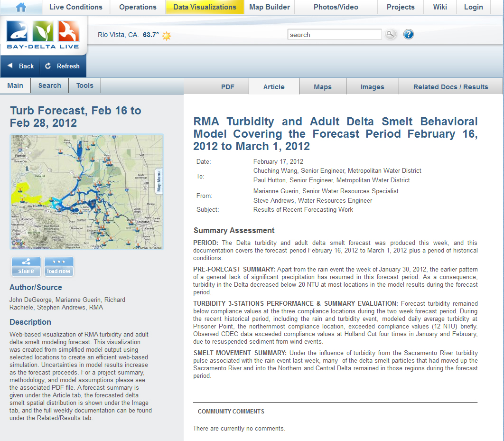Image resolution: width=504 pixels, height=441 pixels.
Task: Click the Author/Source heading
Action: (36, 287)
